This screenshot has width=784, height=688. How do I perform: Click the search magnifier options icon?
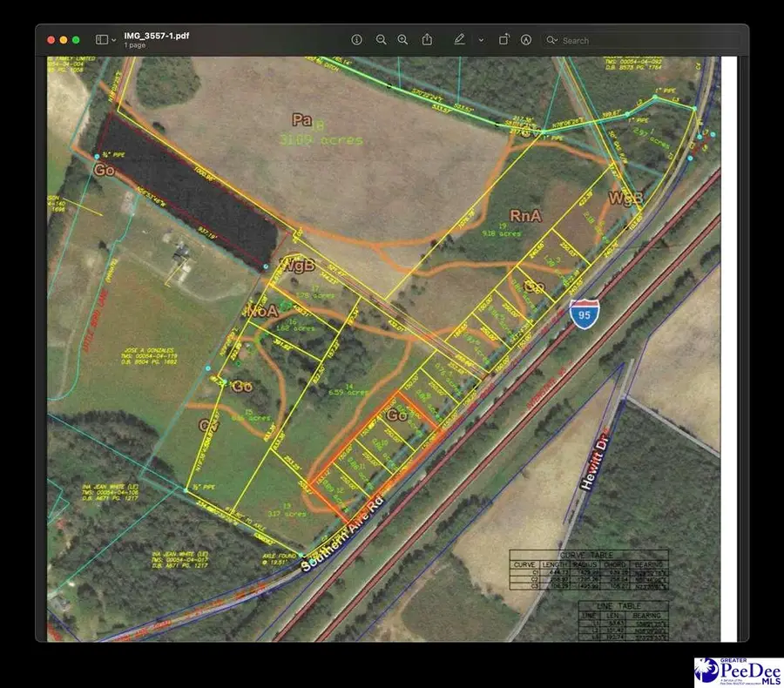(552, 40)
